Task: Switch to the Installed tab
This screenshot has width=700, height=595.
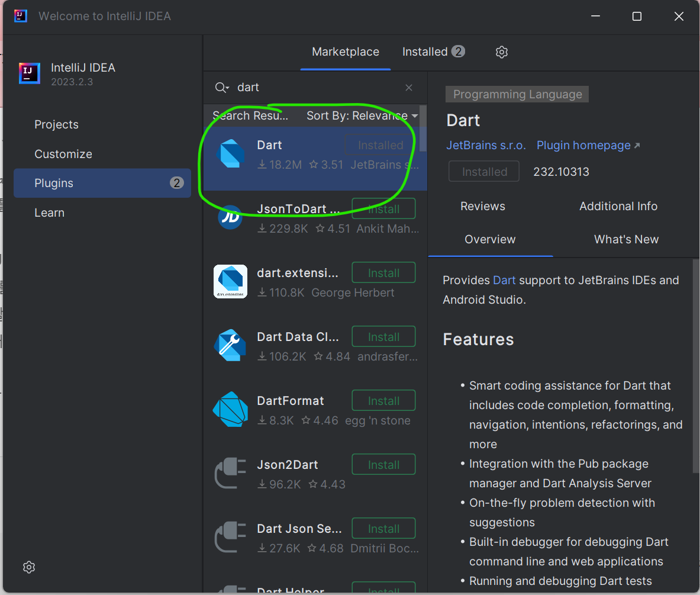Action: (434, 52)
